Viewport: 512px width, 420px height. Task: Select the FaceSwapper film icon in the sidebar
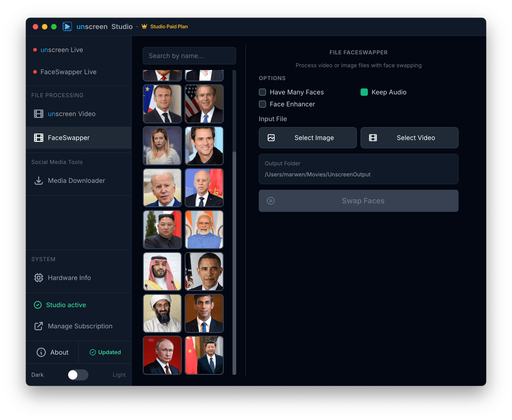(x=38, y=138)
